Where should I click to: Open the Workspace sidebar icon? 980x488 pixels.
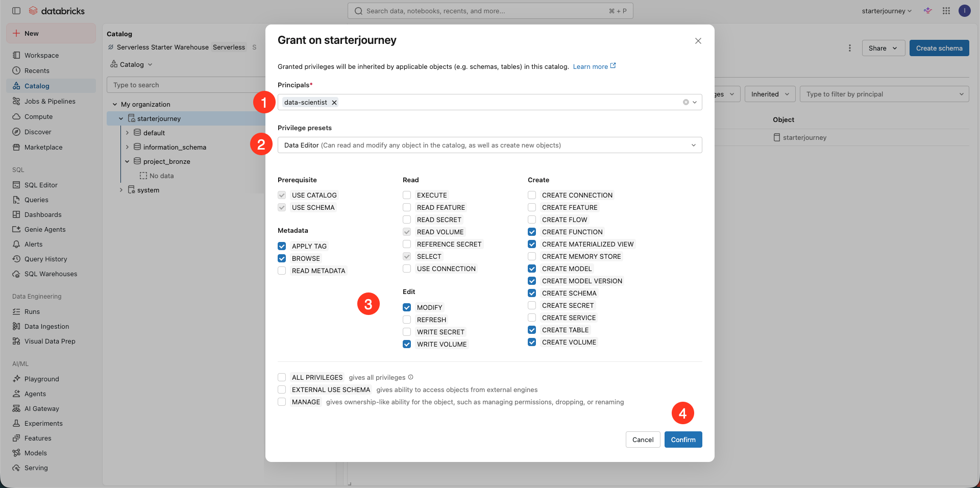coord(16,55)
